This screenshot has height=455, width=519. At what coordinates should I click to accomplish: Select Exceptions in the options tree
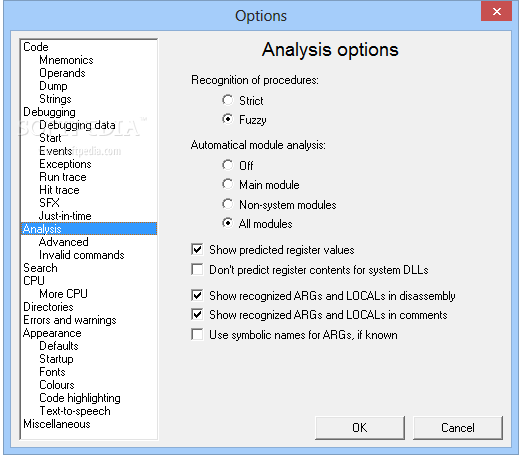pyautogui.click(x=65, y=164)
